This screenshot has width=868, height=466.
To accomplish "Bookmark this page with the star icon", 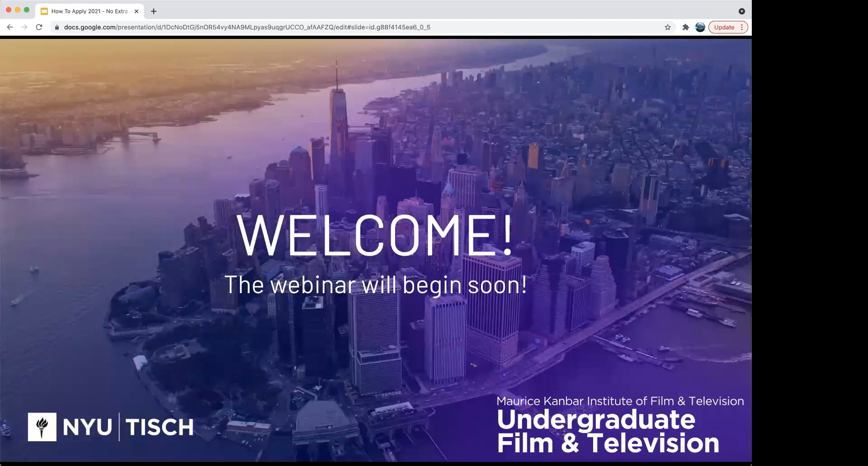I will click(x=668, y=27).
